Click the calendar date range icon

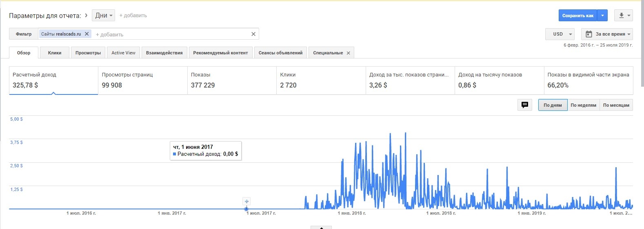pyautogui.click(x=589, y=34)
